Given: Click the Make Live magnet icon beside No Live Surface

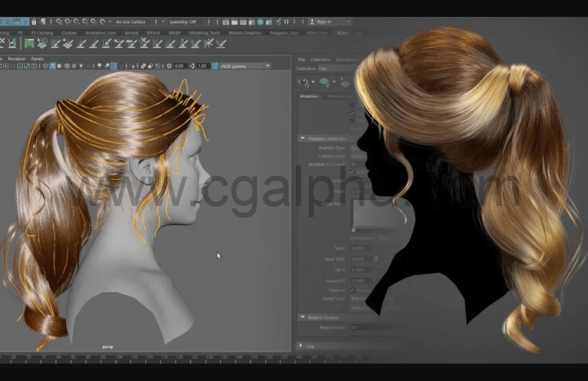Looking at the screenshot, I should point(102,22).
